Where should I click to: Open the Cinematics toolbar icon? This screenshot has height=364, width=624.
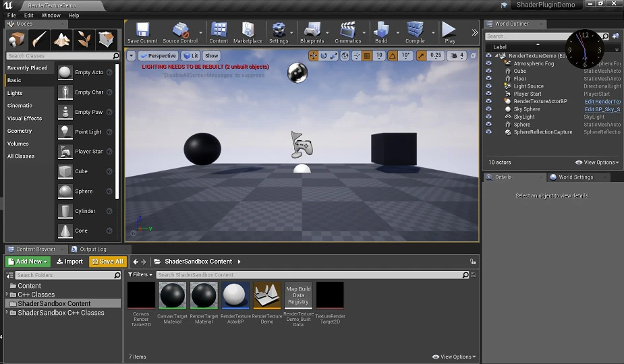[x=348, y=30]
